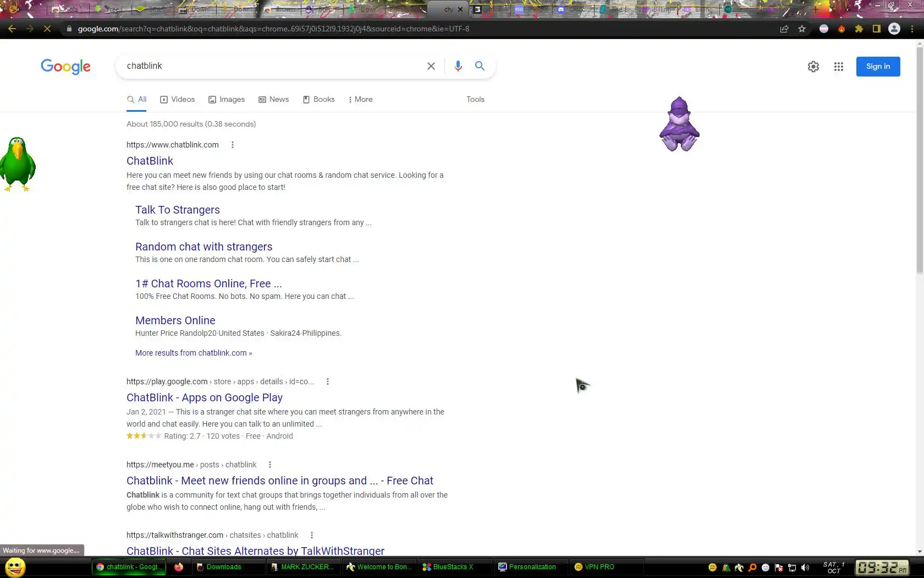The width and height of the screenshot is (924, 578).
Task: Open the search Tools options
Action: pos(475,99)
